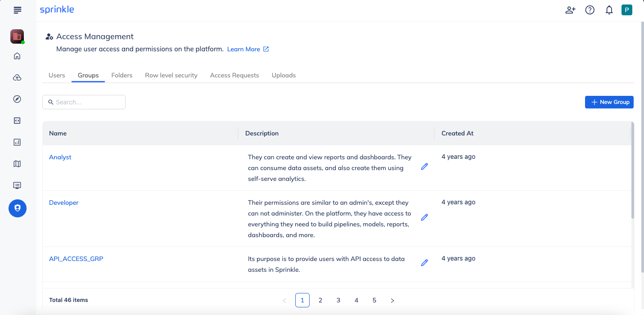
Task: Click Developer's 4 years ago cell
Action: pyautogui.click(x=459, y=202)
